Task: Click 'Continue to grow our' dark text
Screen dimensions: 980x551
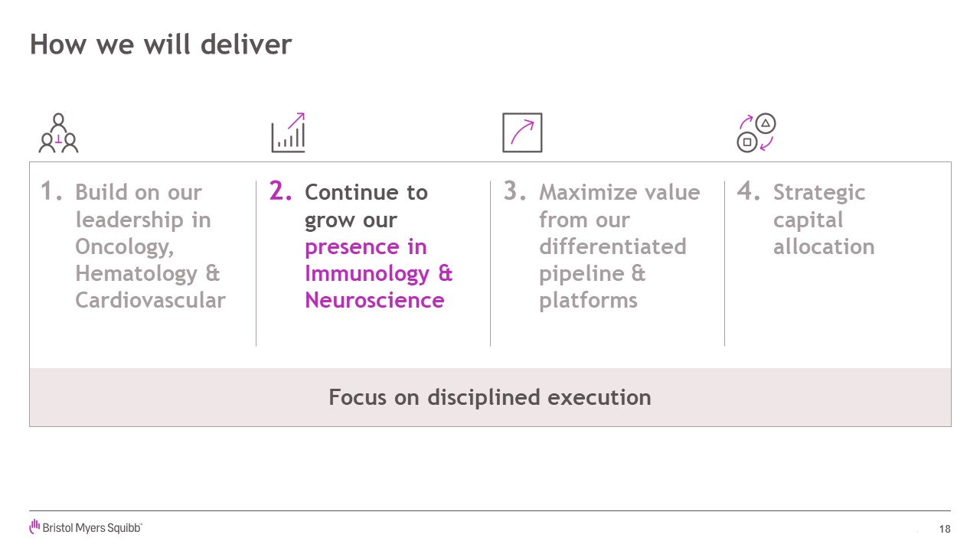Action: [366, 206]
